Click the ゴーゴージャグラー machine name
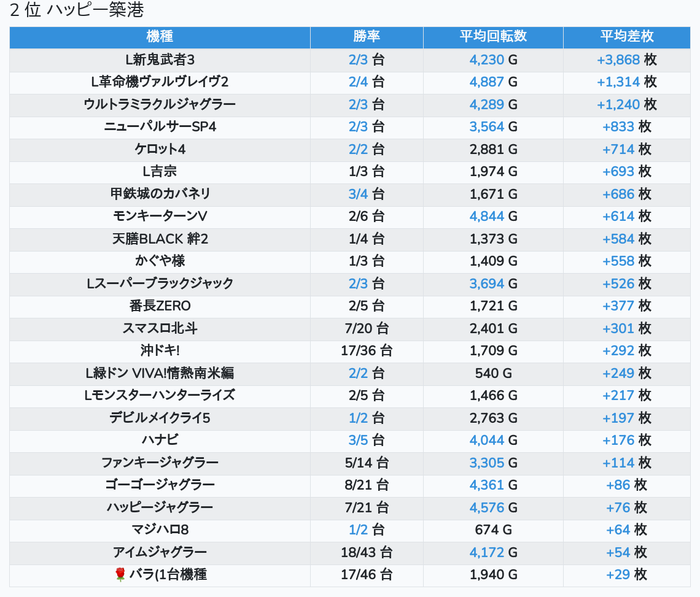The width and height of the screenshot is (700, 597). coord(160,485)
